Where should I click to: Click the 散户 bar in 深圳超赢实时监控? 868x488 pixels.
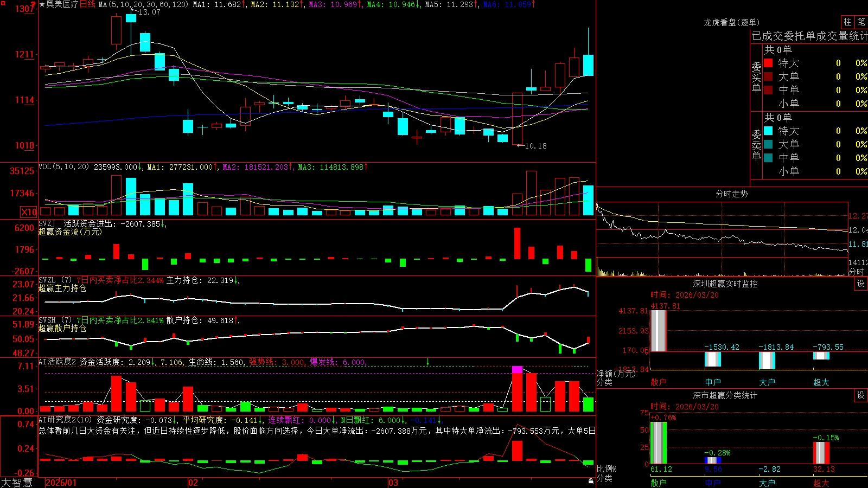click(x=658, y=331)
